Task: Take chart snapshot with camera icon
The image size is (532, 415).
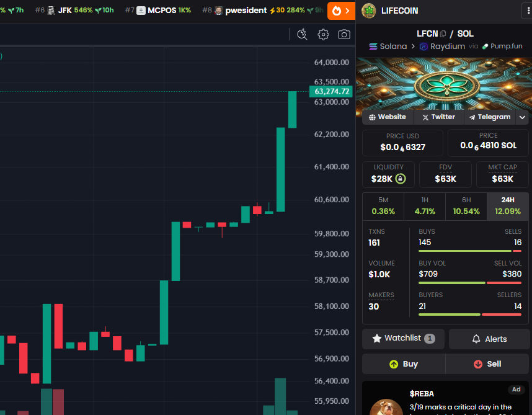Action: [x=344, y=34]
